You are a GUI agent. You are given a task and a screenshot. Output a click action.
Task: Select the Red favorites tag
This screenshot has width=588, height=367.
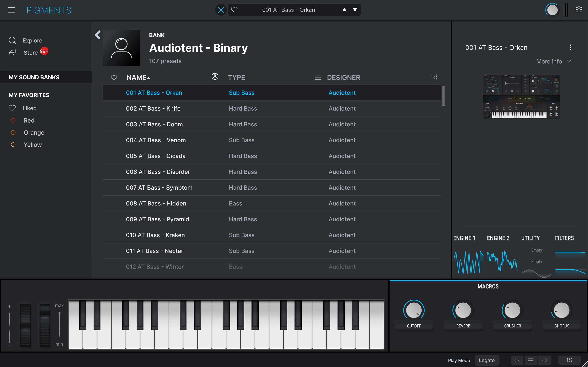coord(29,120)
